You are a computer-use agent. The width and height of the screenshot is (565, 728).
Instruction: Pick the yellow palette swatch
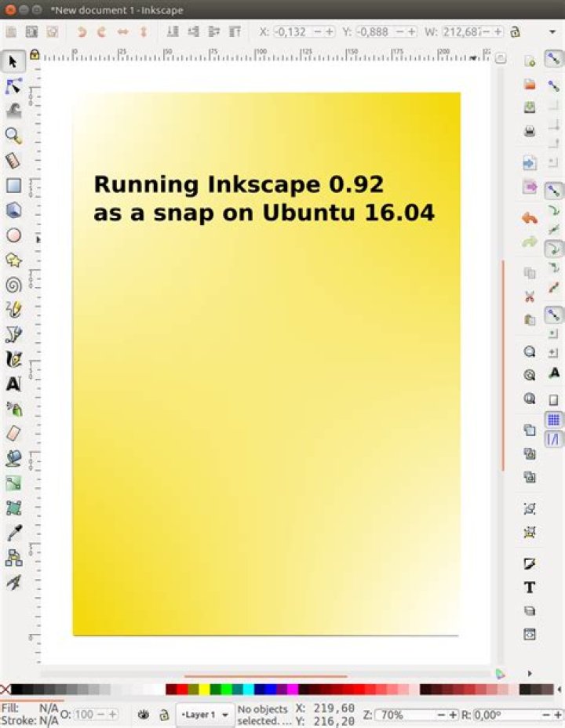[204, 690]
